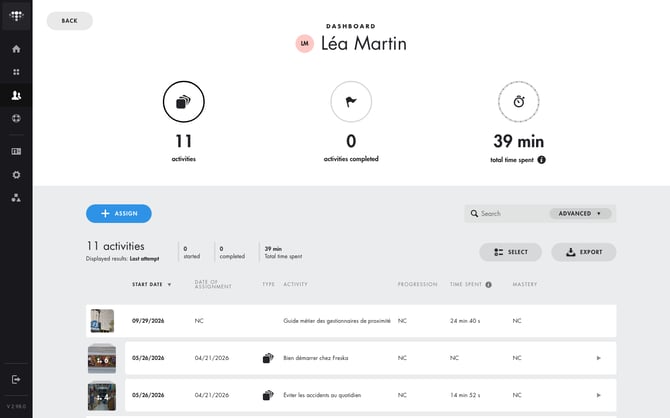This screenshot has width=670, height=418.
Task: Open the users sidebar icon
Action: [16, 95]
